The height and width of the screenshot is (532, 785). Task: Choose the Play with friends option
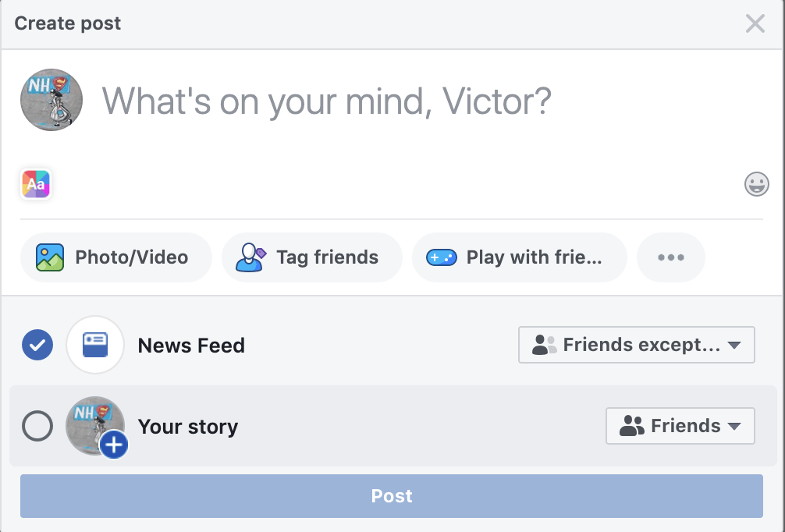click(520, 257)
